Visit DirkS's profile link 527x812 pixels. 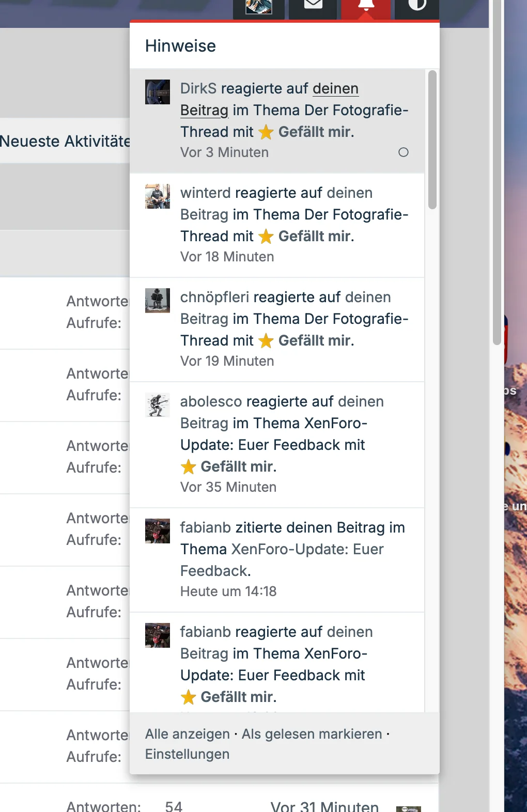(x=198, y=88)
